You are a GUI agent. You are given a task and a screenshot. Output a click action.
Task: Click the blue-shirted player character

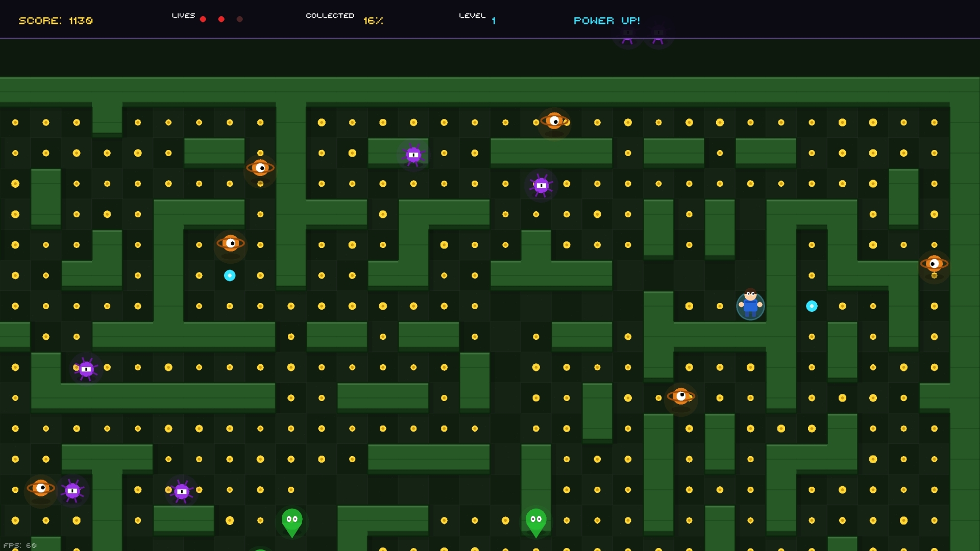click(750, 305)
